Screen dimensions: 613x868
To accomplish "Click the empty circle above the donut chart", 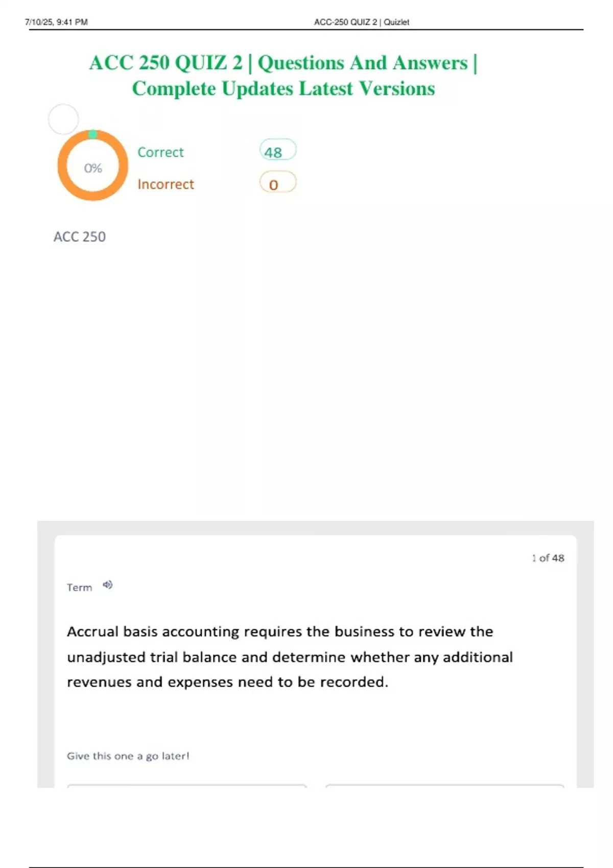I will click(x=63, y=119).
